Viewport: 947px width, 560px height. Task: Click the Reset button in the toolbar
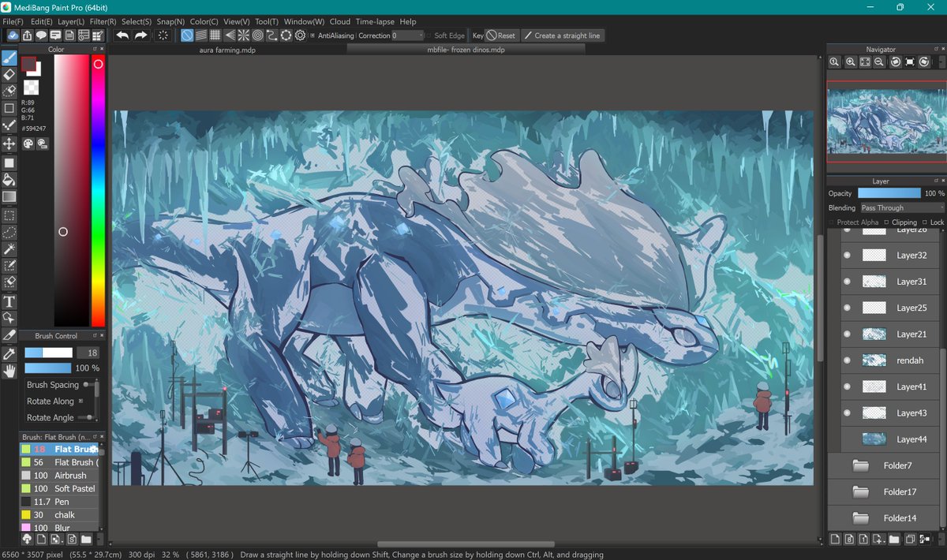[500, 35]
